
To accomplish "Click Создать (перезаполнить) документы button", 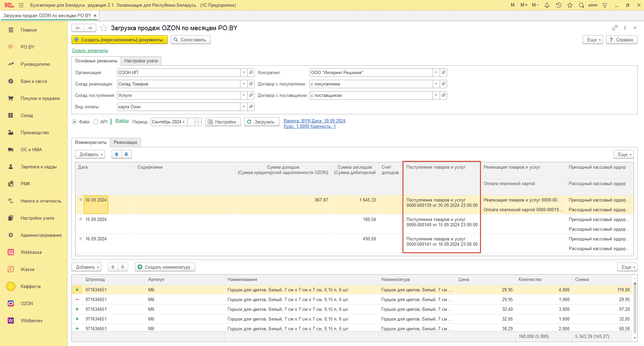I will click(119, 40).
